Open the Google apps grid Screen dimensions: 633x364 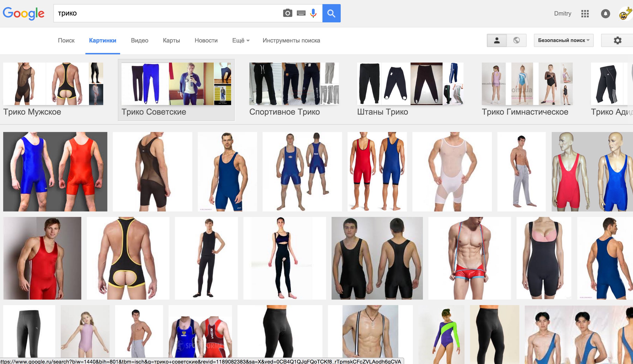[585, 13]
